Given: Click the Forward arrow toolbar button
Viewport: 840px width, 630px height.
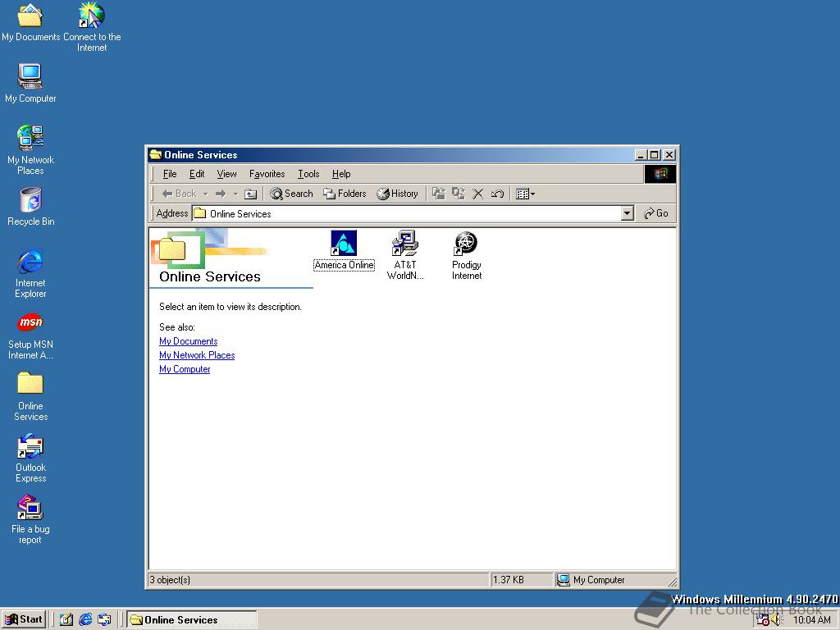Looking at the screenshot, I should click(220, 194).
